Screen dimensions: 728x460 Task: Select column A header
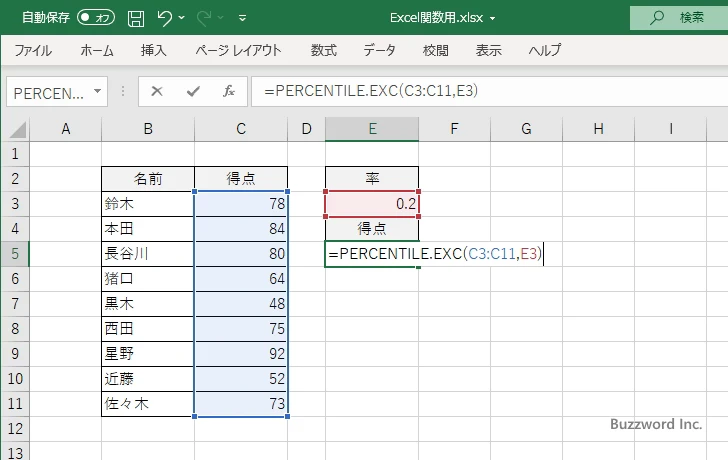pos(66,129)
